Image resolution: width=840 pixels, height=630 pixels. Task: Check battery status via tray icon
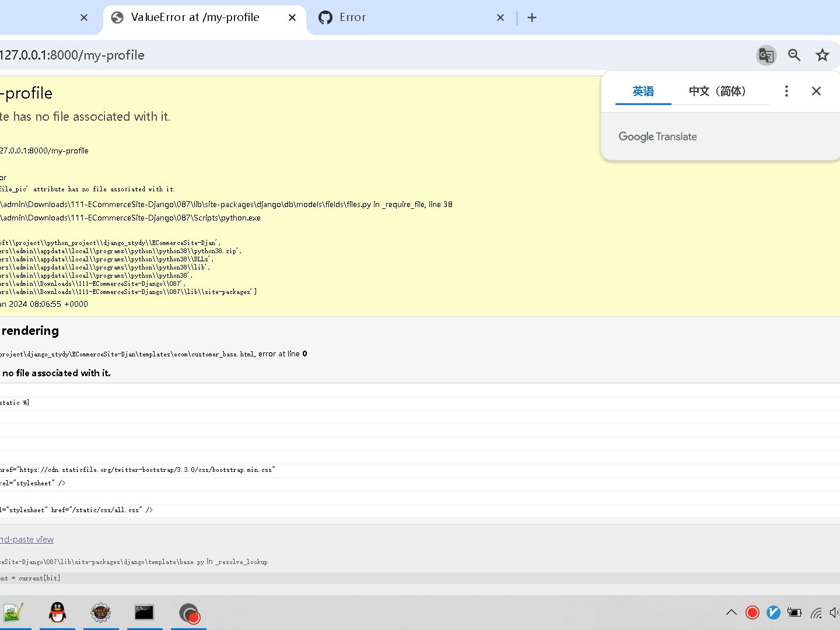(x=794, y=612)
